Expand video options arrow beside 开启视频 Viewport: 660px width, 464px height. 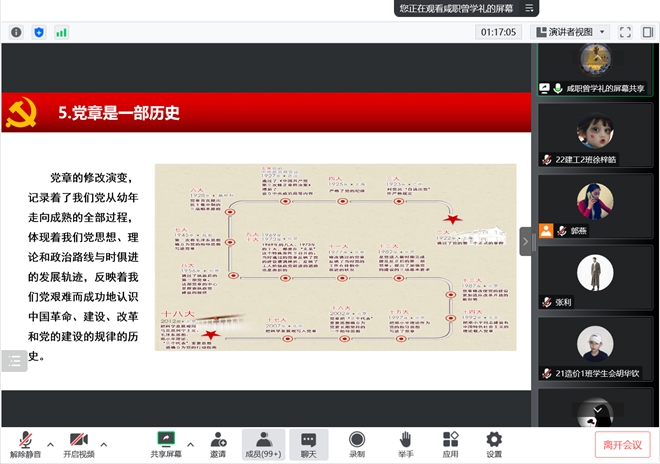[x=104, y=442]
